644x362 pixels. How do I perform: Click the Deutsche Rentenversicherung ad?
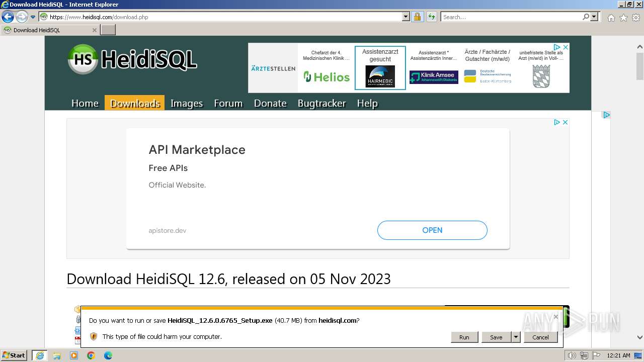(x=488, y=67)
